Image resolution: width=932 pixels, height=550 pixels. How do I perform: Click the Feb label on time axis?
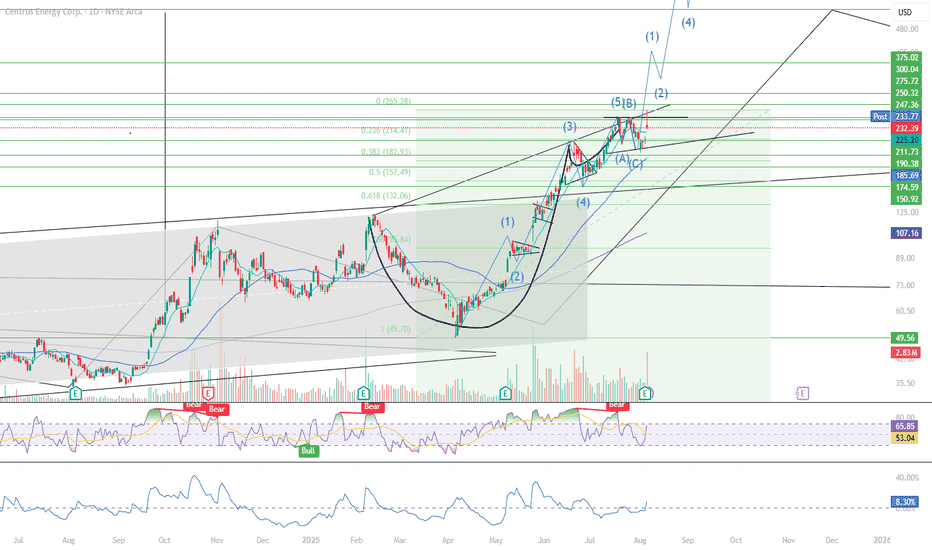[356, 540]
